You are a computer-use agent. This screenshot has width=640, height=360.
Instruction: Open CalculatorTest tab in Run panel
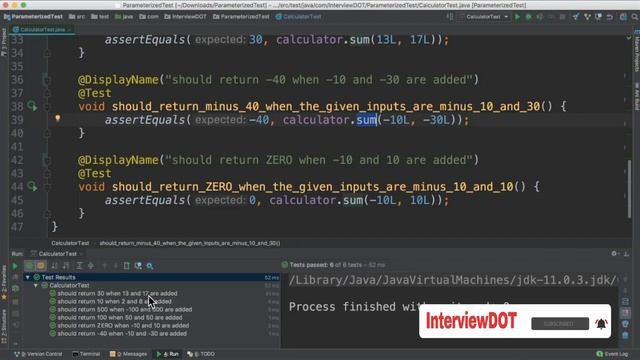tap(57, 254)
